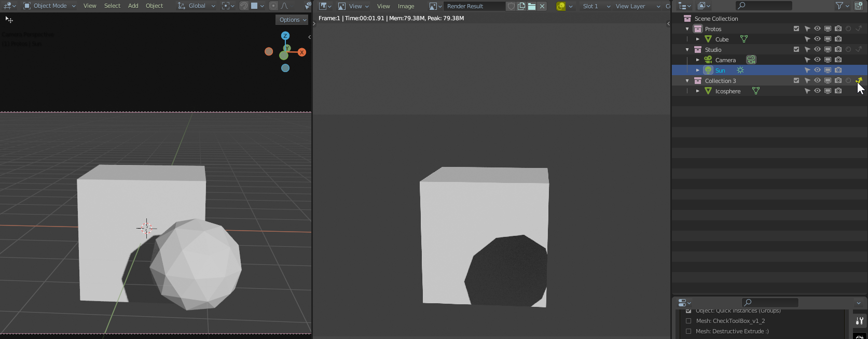Screen dimensions: 868x339
Task: Hide the Cube in viewport via eye icon
Action: click(817, 39)
